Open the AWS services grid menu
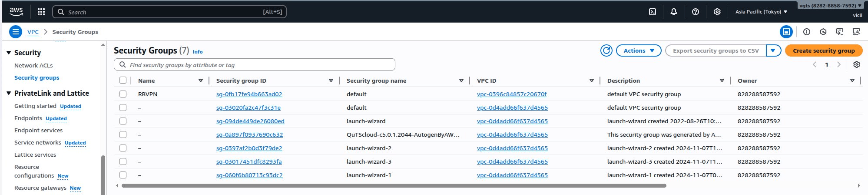The height and width of the screenshot is (195, 868). 41,12
